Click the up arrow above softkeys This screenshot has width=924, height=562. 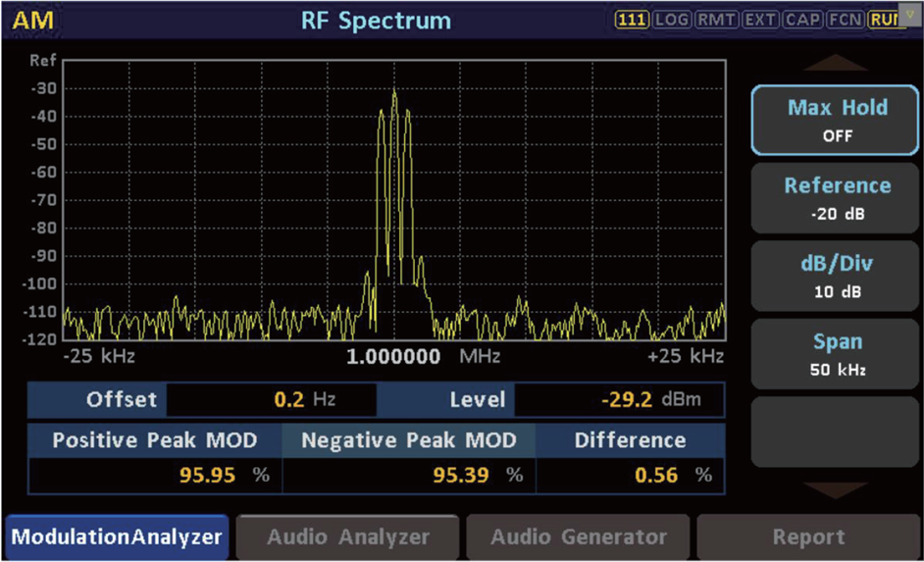835,63
